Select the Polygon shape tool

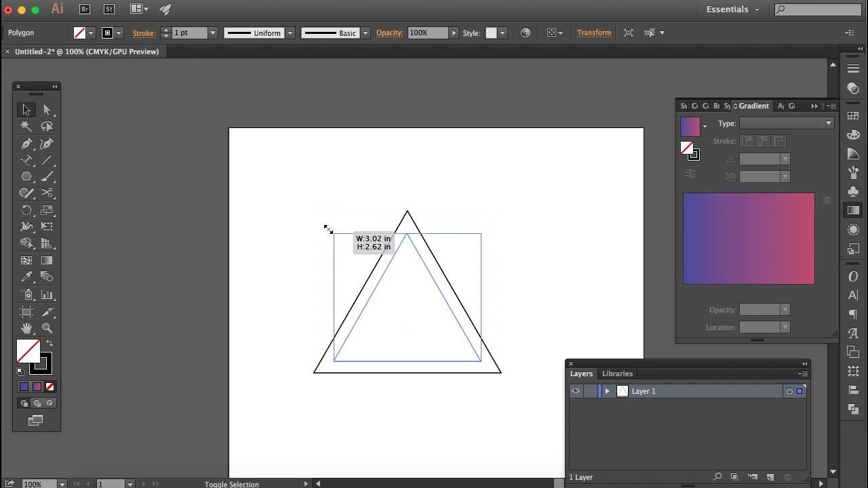click(x=26, y=176)
